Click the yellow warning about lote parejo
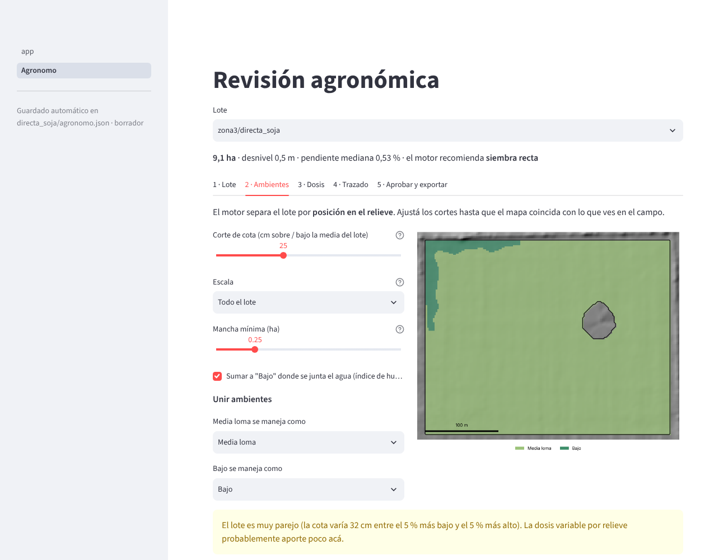Image resolution: width=728 pixels, height=560 pixels. [448, 532]
